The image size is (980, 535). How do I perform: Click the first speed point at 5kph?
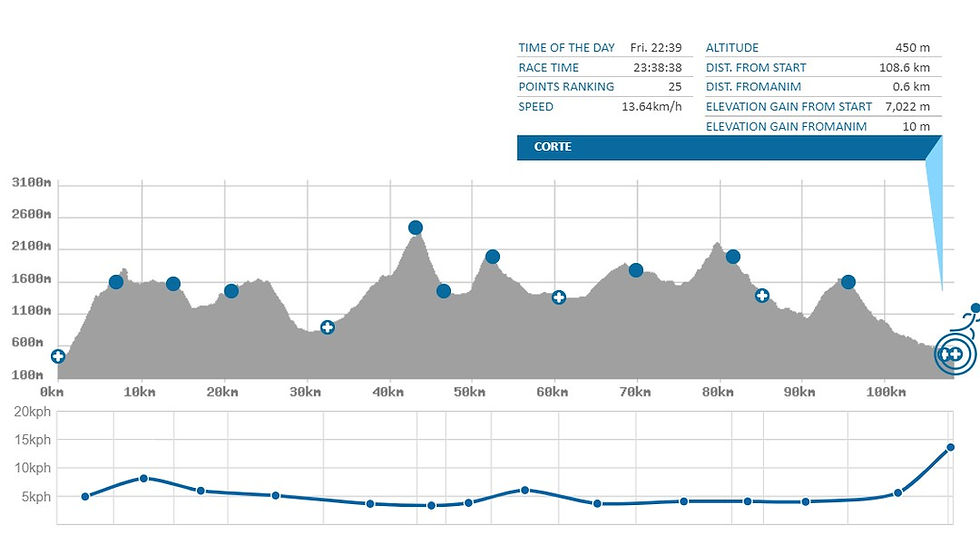[86, 496]
